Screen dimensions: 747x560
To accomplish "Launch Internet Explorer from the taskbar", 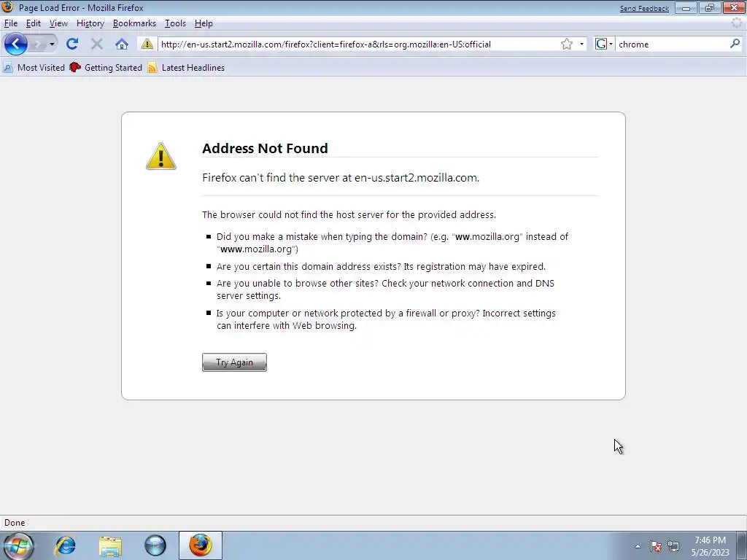I will pos(65,545).
